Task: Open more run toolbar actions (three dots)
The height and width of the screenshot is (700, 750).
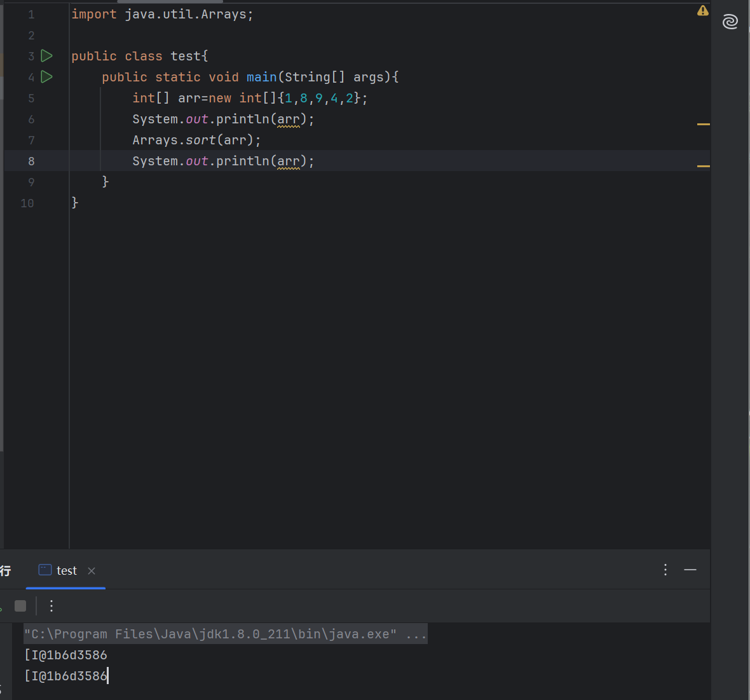Action: [x=51, y=606]
